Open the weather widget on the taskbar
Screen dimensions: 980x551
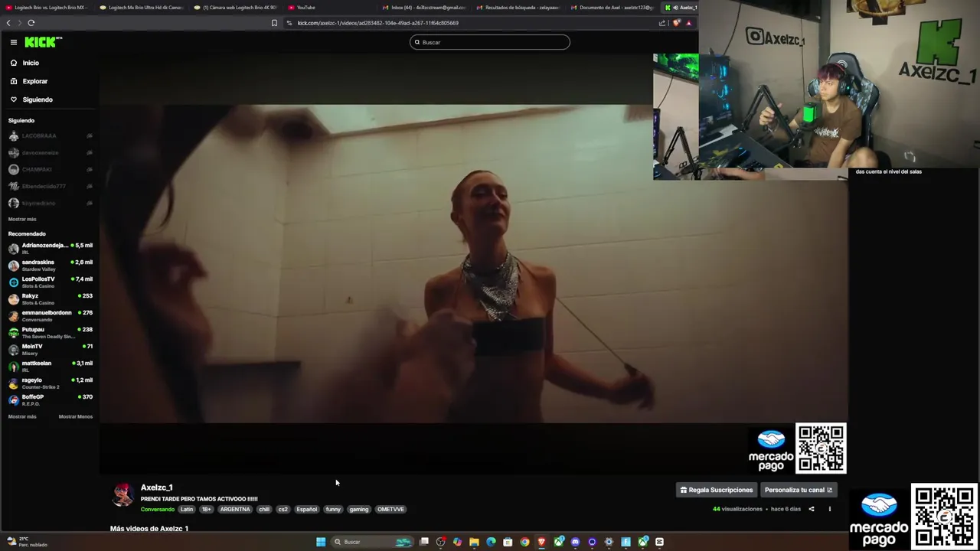(28, 542)
